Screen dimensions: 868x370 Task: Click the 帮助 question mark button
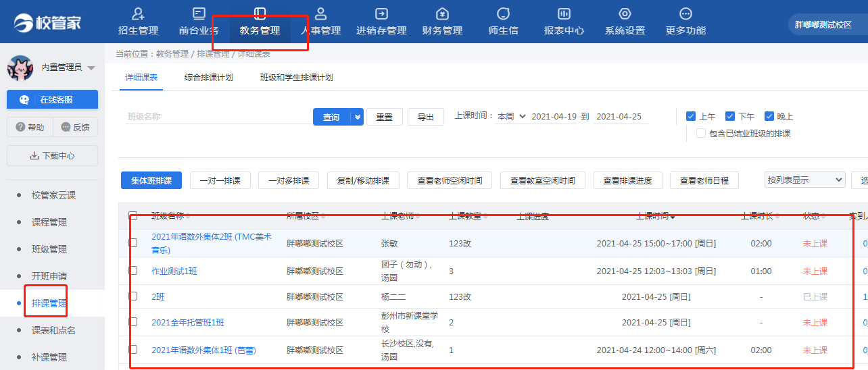[30, 127]
